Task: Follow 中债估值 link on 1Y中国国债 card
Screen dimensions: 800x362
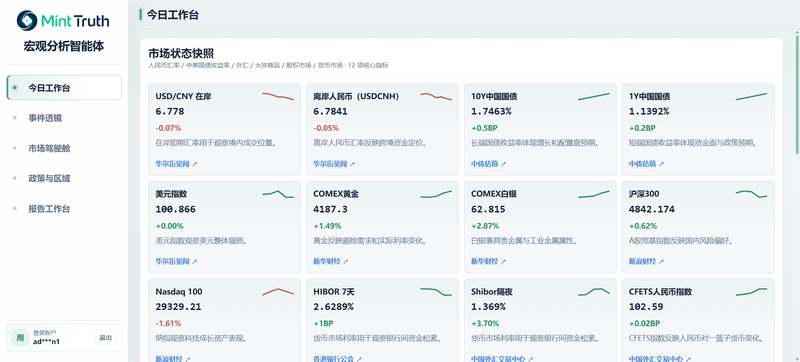Action: pos(646,164)
